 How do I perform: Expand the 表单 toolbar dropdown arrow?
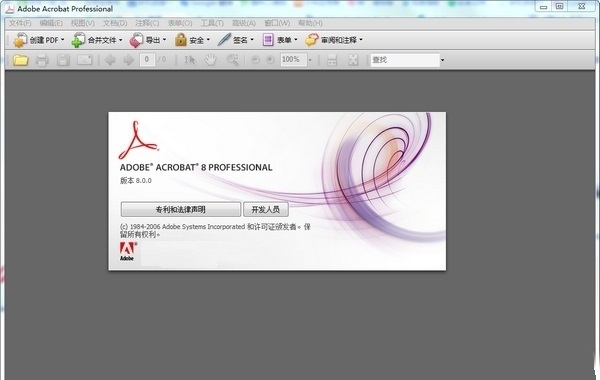(x=296, y=39)
